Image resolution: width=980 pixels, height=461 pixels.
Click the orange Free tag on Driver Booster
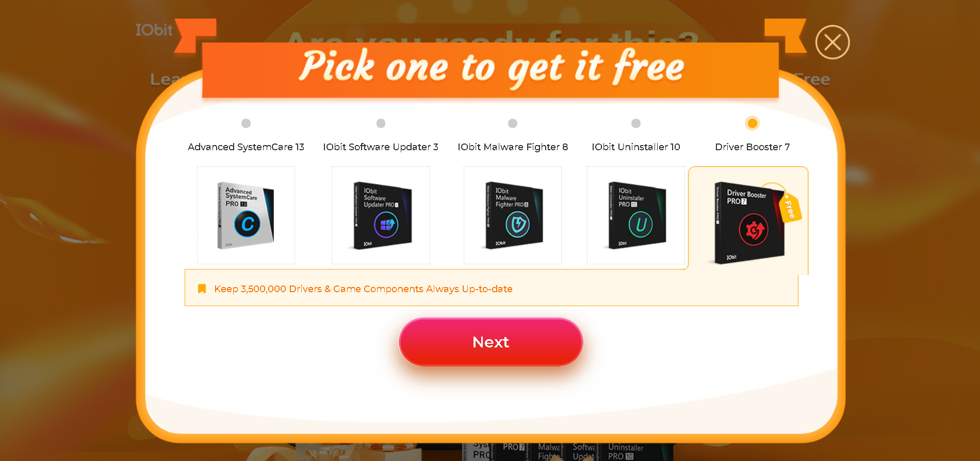coord(790,208)
